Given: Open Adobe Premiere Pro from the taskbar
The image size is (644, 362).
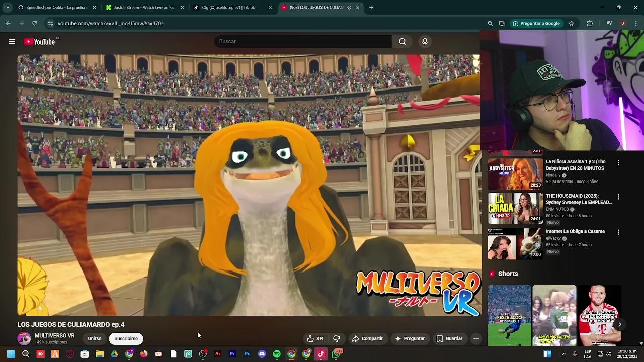Looking at the screenshot, I should click(232, 354).
